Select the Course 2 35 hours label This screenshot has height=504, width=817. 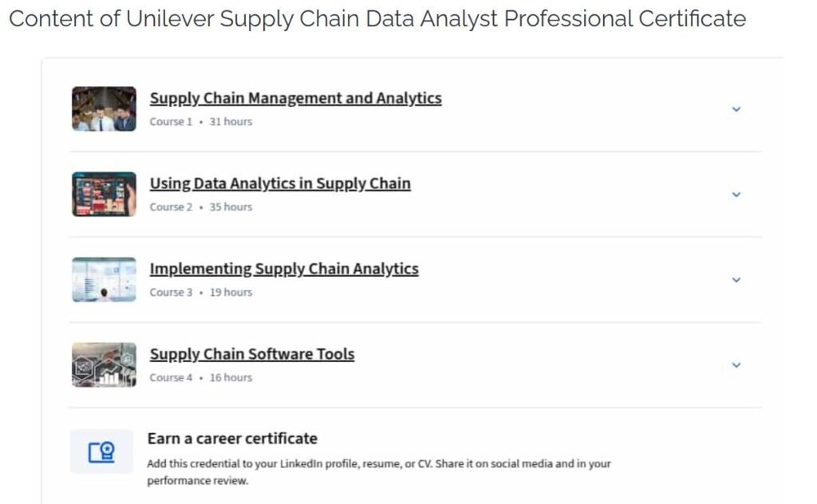(231, 207)
